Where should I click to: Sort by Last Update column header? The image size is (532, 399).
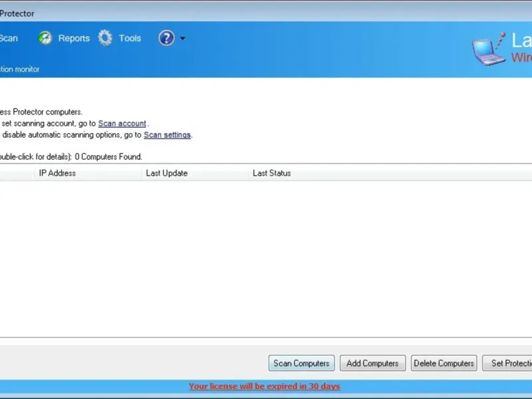[x=195, y=173]
